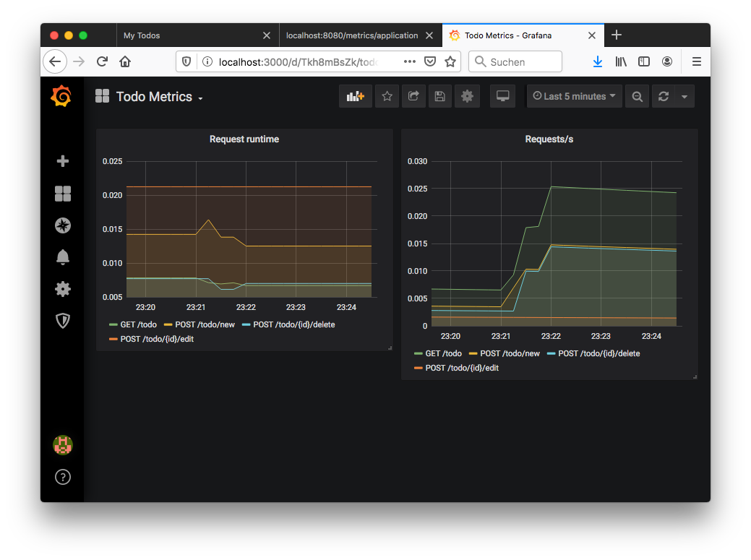This screenshot has height=560, width=751.
Task: Mark dashboard as favorite with star
Action: pos(387,96)
